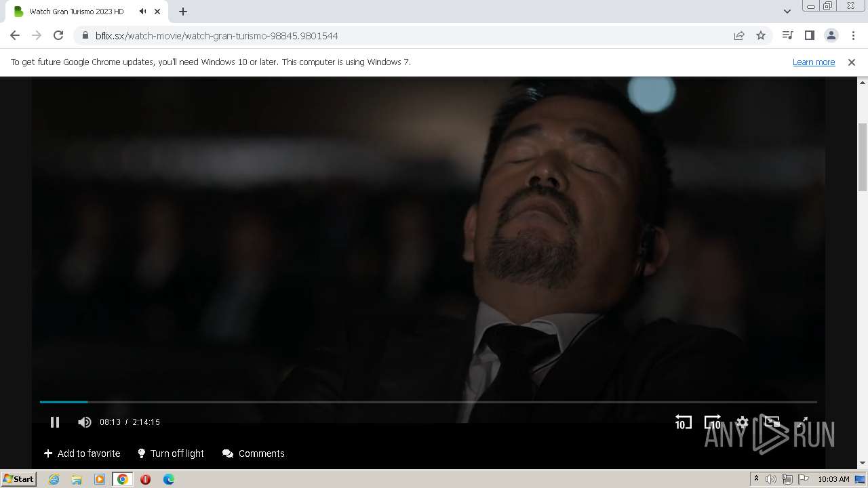
Task: Enable picture-in-picture mode
Action: coord(772,422)
